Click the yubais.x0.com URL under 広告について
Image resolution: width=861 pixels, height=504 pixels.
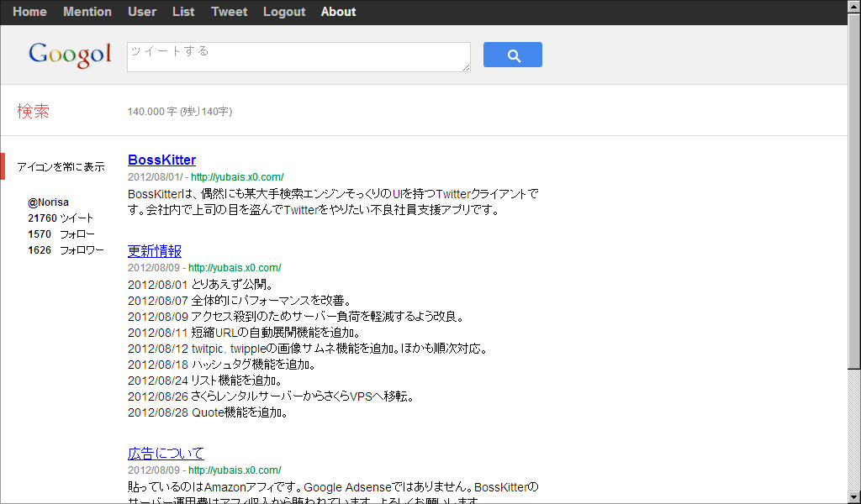coord(235,470)
